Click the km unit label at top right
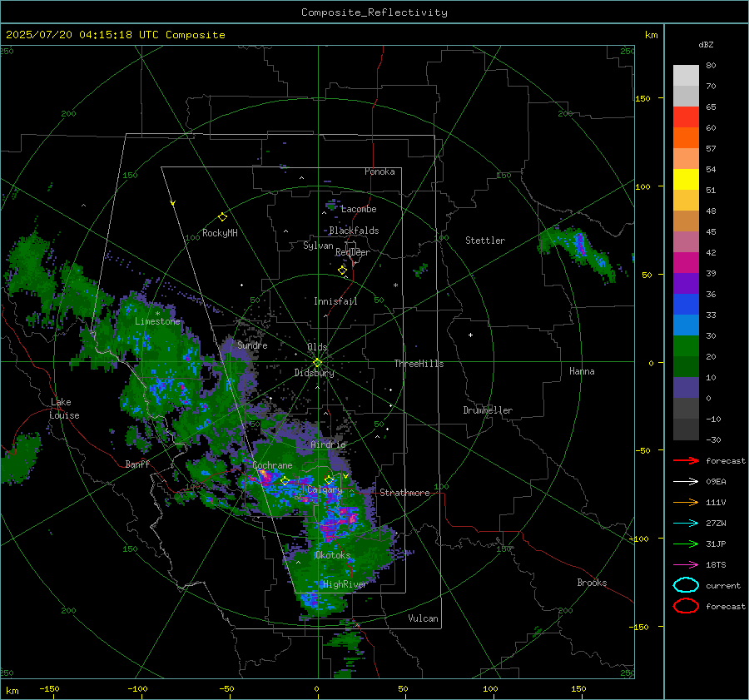749x700 pixels. tap(651, 35)
